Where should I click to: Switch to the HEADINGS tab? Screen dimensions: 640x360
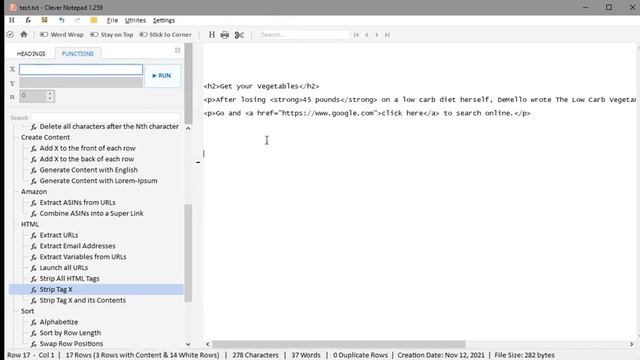[31, 53]
